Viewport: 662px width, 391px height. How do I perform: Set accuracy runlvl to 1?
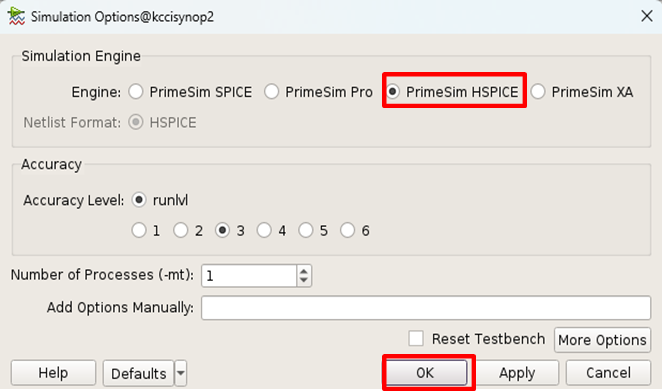click(139, 231)
